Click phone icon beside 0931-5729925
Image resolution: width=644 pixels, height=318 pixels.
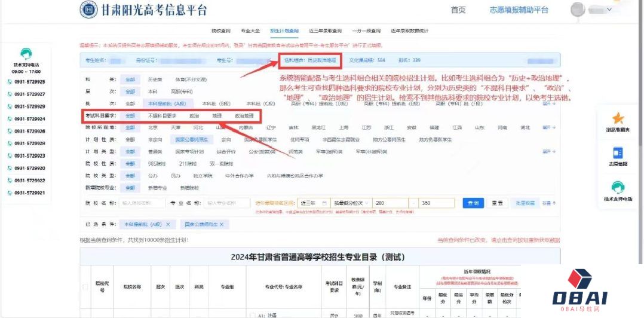[x=10, y=82]
